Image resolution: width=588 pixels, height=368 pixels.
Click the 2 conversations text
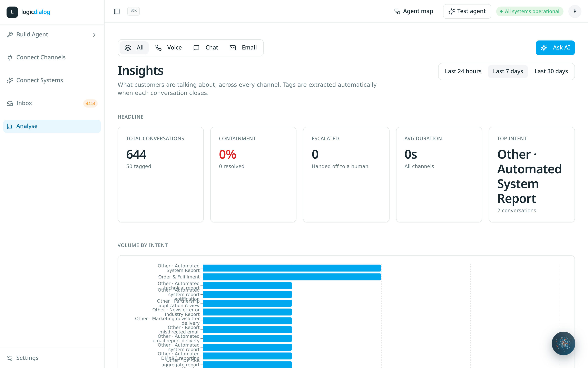[x=517, y=211]
